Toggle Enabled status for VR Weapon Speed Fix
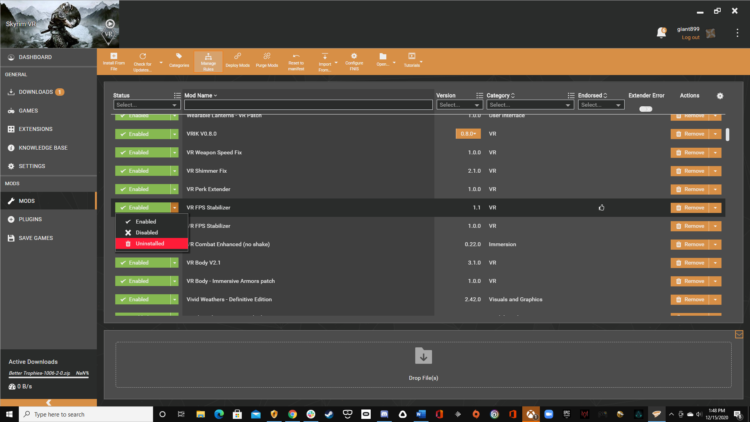Screen dimensions: 750x422 click(x=143, y=153)
